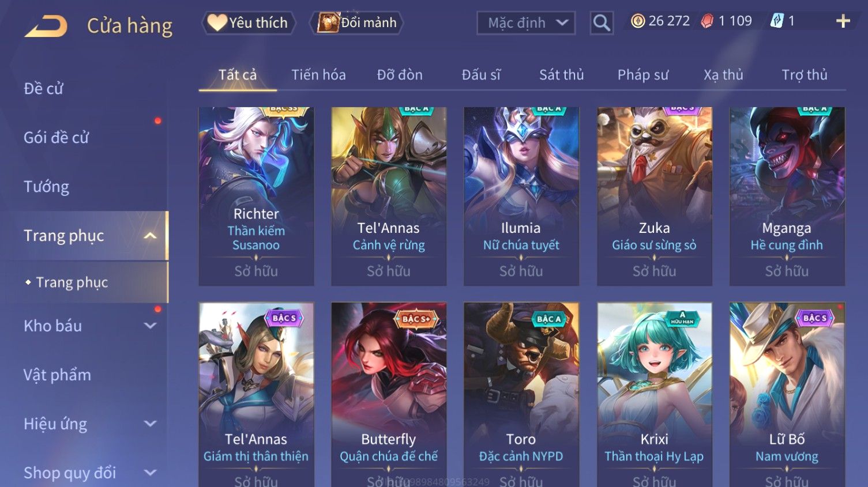Open the Mặc định sort dropdown
This screenshot has height=487, width=868.
click(x=526, y=23)
